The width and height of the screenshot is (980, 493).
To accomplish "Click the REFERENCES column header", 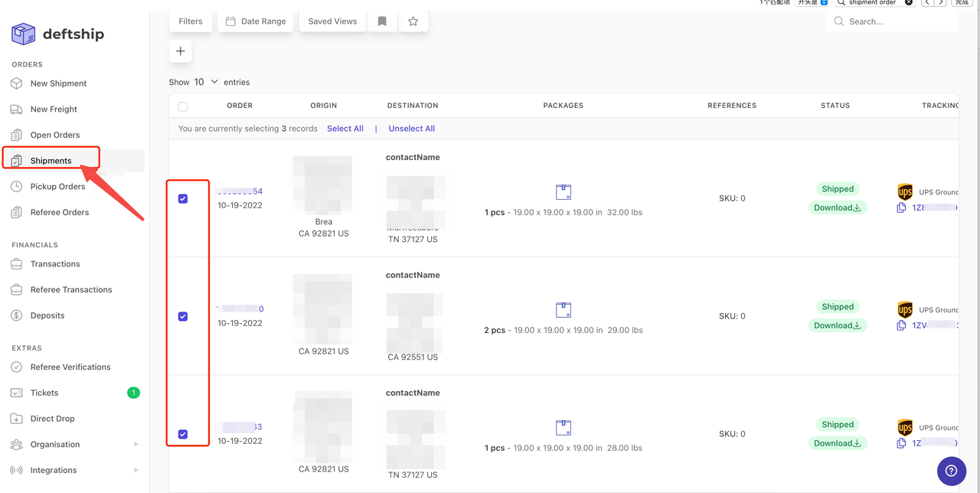I will tap(732, 106).
